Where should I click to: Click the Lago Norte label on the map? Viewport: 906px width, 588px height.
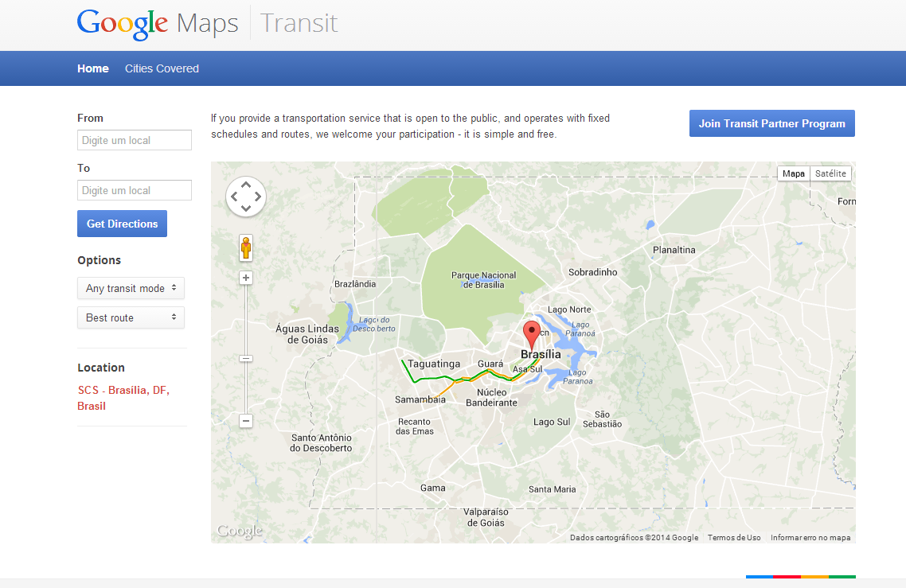[570, 310]
